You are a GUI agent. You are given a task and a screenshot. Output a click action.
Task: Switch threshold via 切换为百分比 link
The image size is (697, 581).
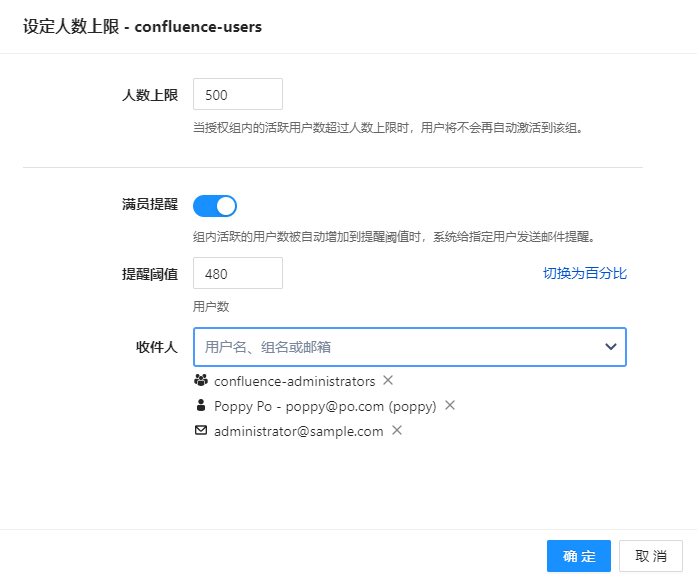(584, 273)
